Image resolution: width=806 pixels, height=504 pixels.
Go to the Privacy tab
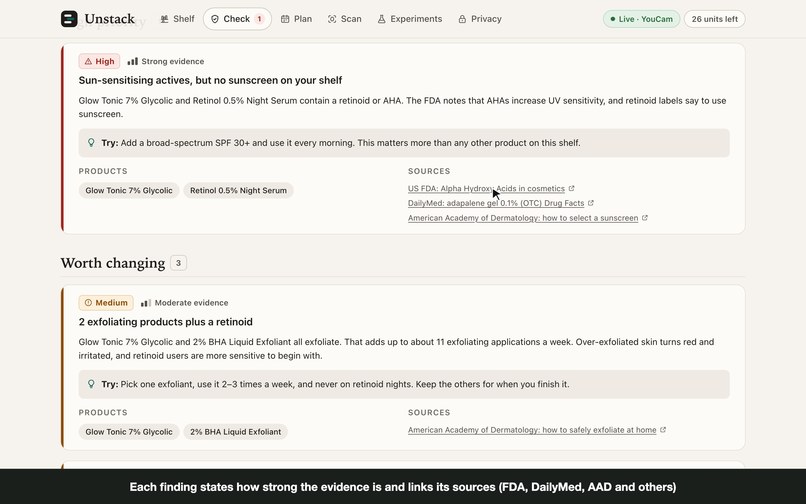480,19
